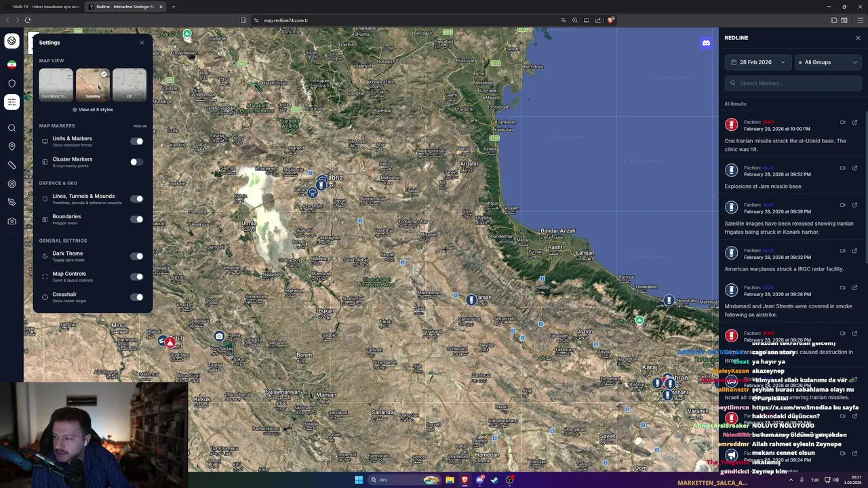Switch to Redline Interactive Strategic Map tab

click(125, 7)
